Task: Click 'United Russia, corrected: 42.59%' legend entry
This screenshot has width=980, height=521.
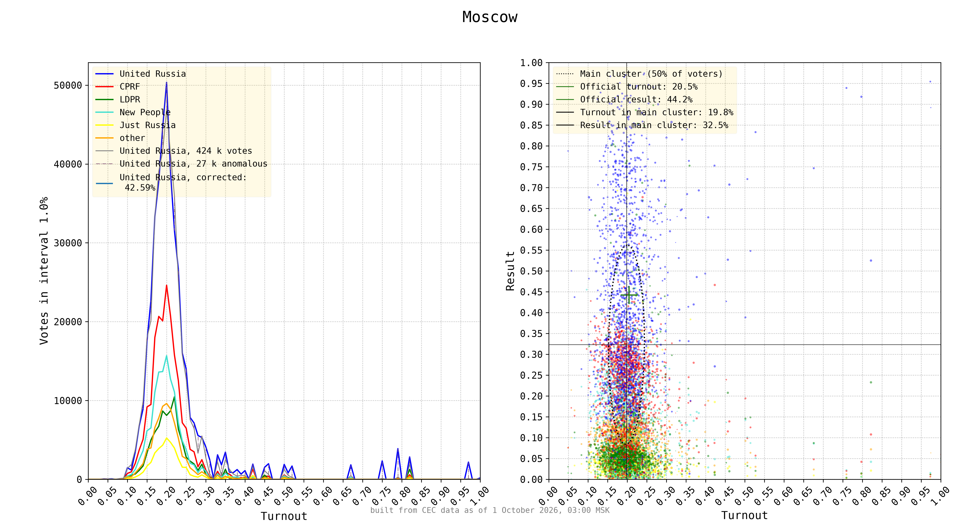Action: click(183, 182)
